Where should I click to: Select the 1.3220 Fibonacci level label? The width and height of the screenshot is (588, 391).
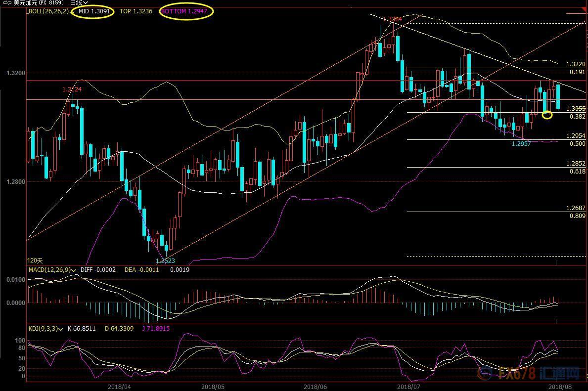coord(576,64)
